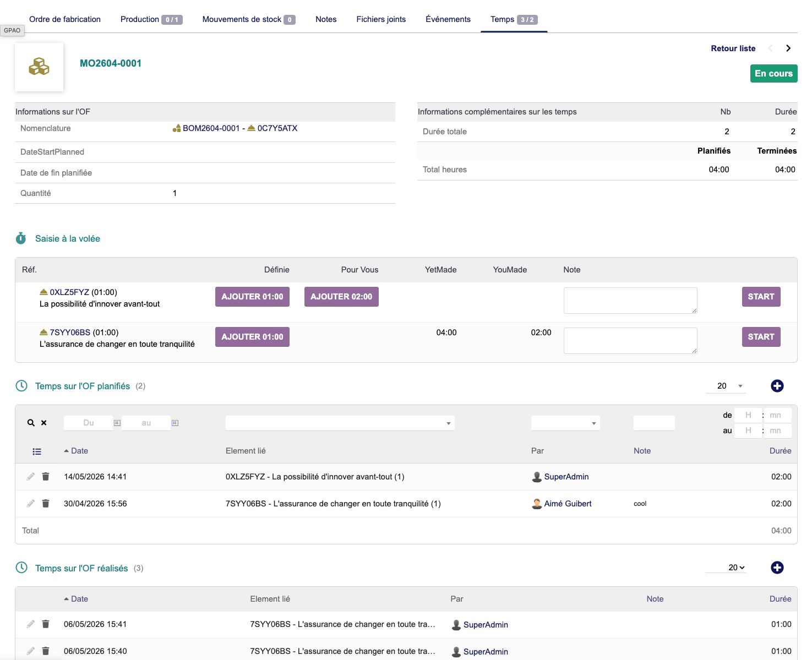Delete the 30/04/2026 15:56 planned entry

click(46, 503)
